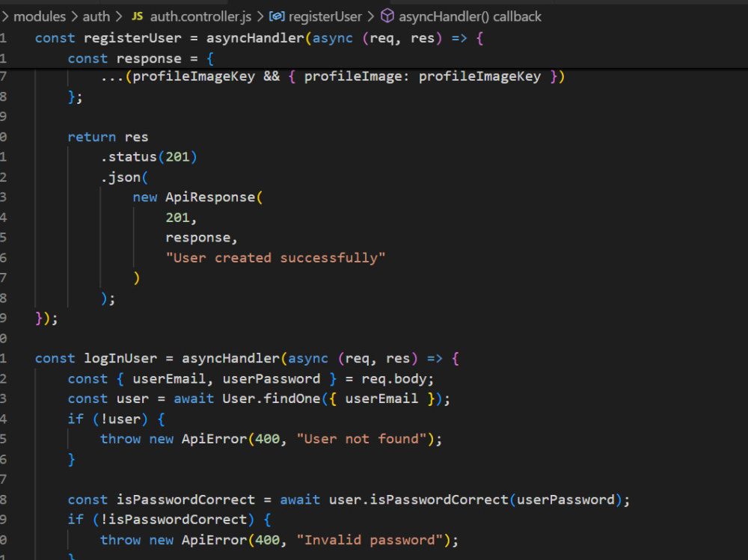Click 'if (!isPasswordCorrect)' condition
This screenshot has width=748, height=560.
coord(160,520)
